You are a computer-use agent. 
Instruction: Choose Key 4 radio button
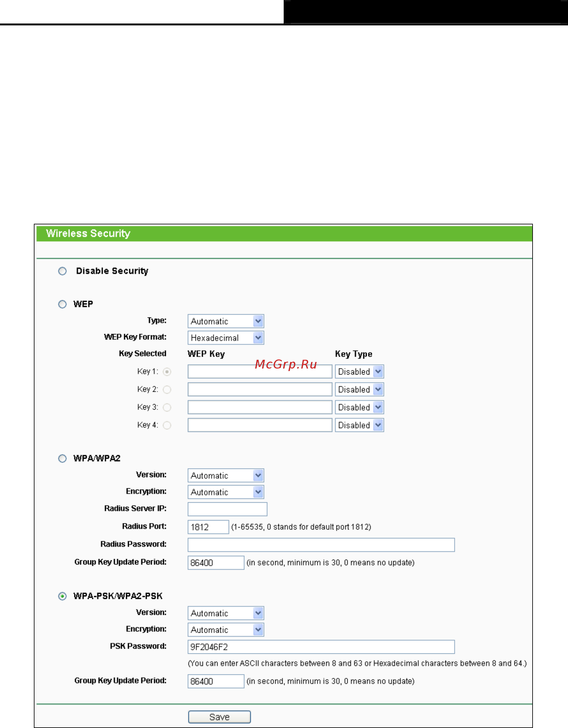point(167,425)
